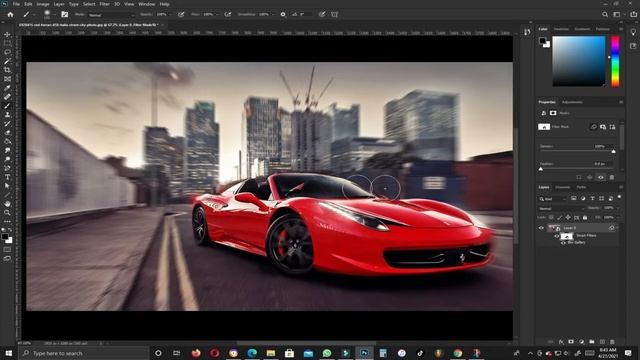Toggle the Quick Mask mode button
This screenshot has width=640, height=360.
tap(7, 249)
